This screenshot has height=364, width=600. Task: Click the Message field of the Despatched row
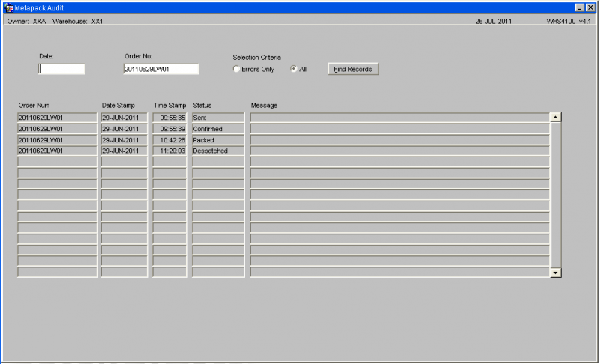400,151
